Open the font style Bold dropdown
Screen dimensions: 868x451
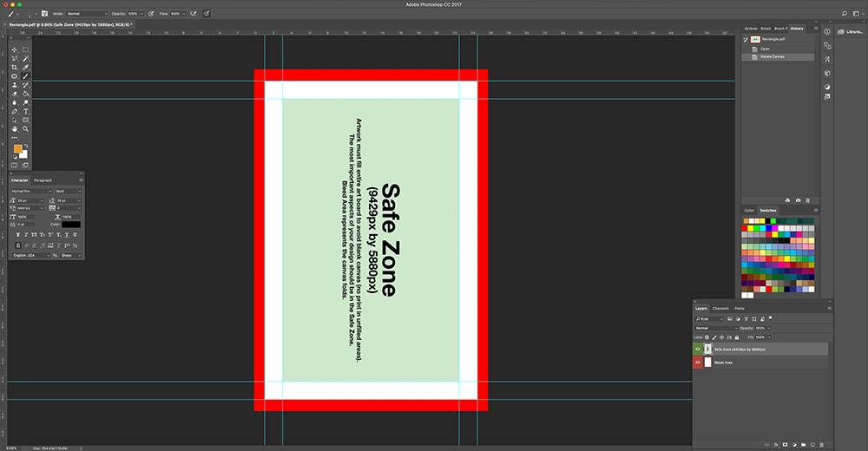[66, 191]
